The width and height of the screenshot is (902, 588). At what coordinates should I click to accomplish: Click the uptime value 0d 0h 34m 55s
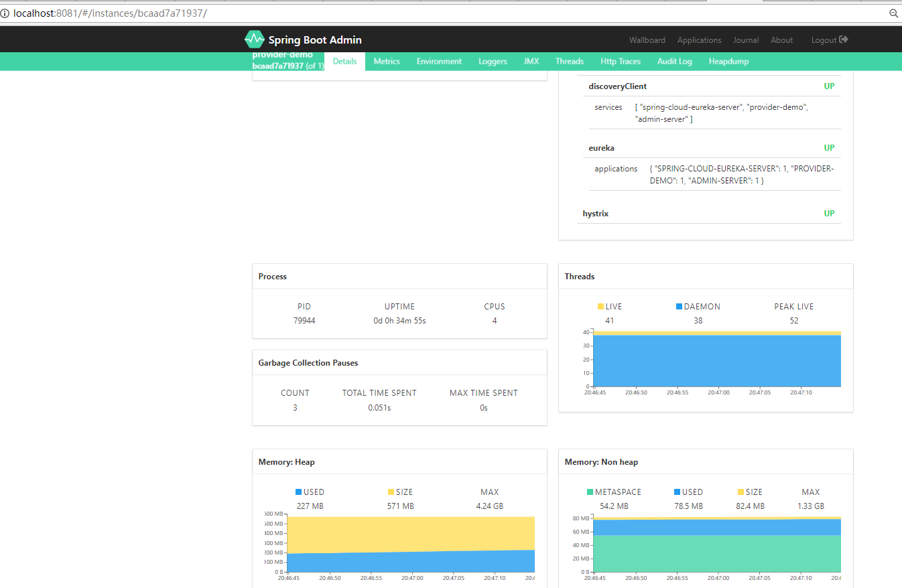pyautogui.click(x=400, y=321)
